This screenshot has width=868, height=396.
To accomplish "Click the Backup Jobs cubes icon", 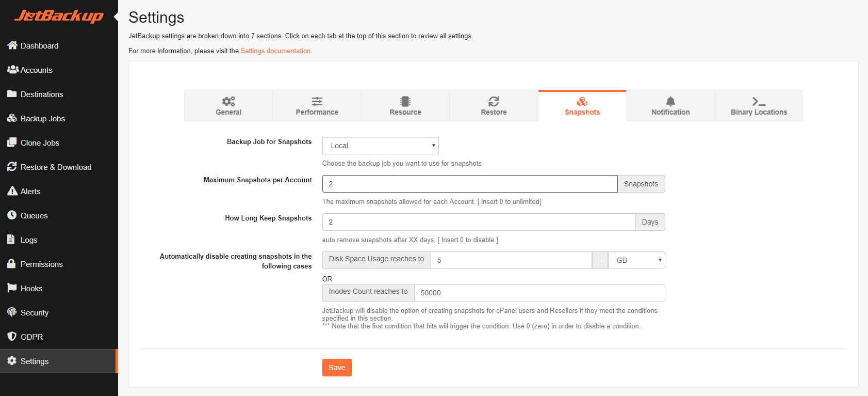I will [12, 118].
